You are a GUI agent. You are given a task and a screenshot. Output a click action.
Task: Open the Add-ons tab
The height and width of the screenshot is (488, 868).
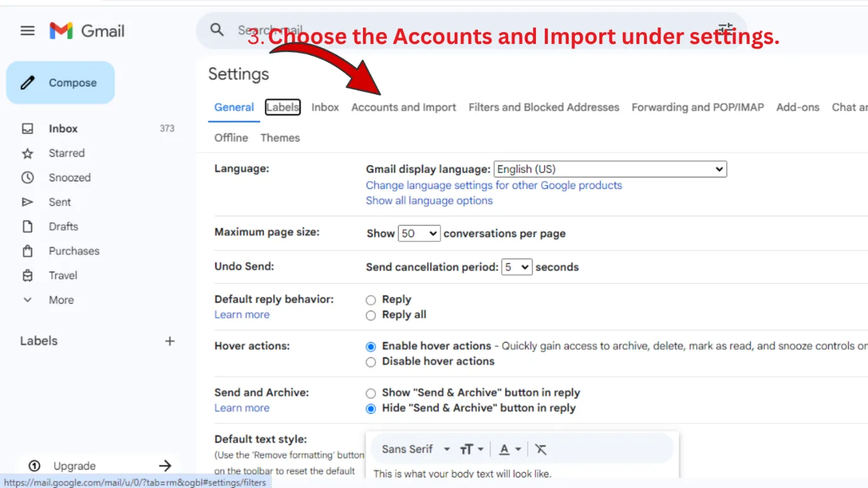coord(798,107)
